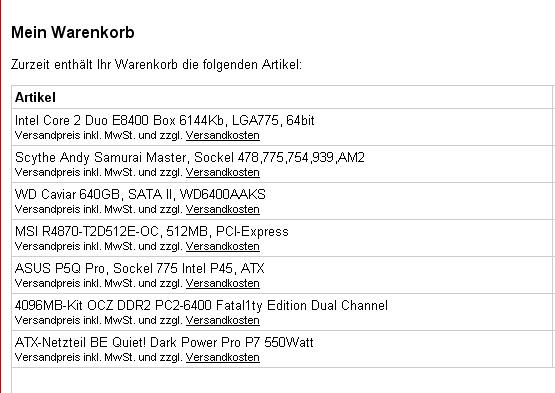Open Versandkosten link under MSI R4870 graphics card
Image resolution: width=555 pixels, height=393 pixels.
pos(223,246)
